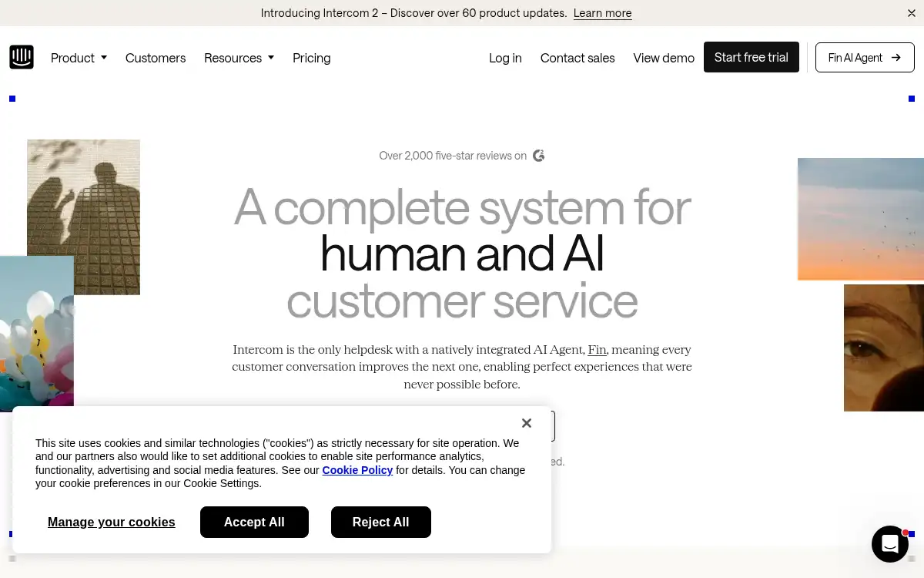The image size is (924, 578).
Task: Click Log in
Action: [x=505, y=58]
